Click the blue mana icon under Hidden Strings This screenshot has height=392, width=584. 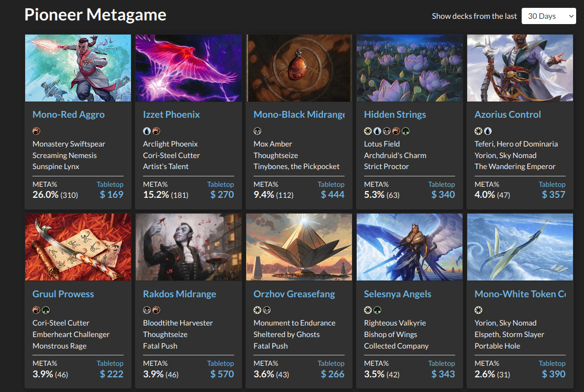coord(377,131)
